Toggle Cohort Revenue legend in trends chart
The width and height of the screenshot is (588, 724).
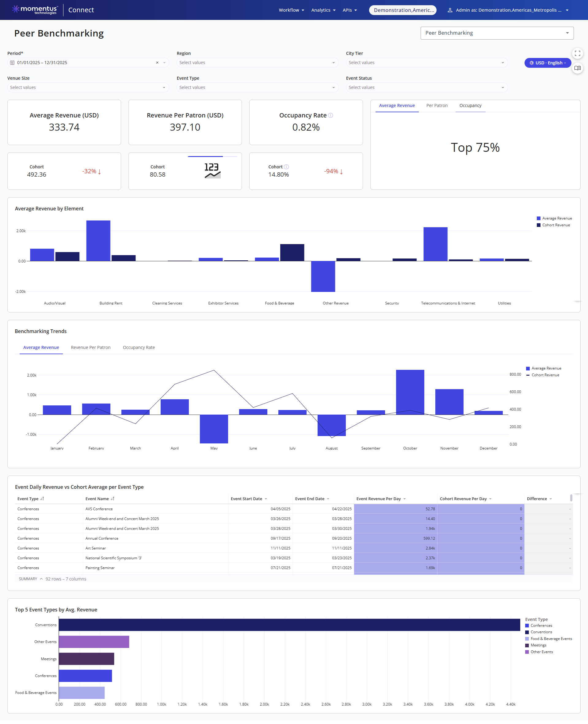coord(542,375)
